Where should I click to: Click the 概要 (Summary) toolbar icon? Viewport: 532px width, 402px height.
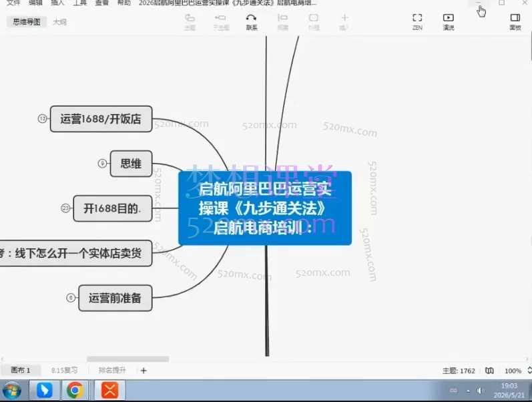(282, 22)
